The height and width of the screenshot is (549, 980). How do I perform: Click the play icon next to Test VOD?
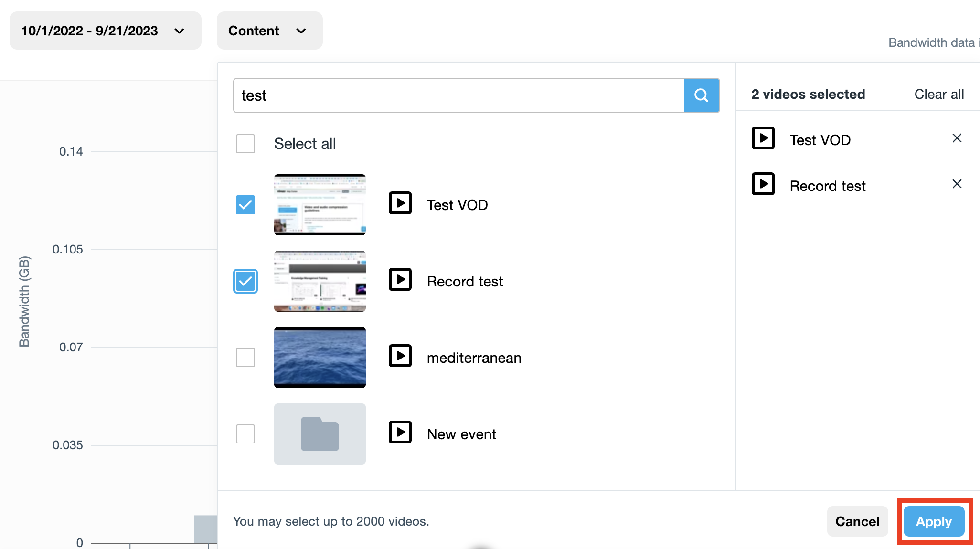tap(401, 204)
